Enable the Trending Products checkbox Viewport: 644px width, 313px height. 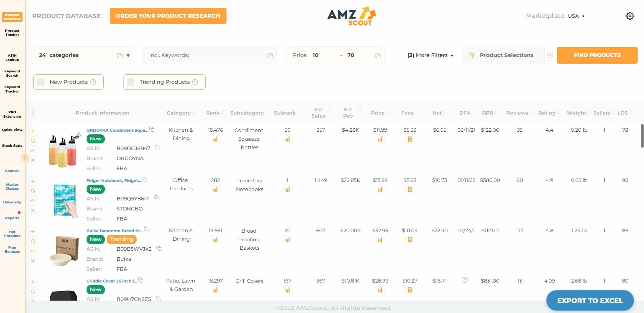[131, 82]
